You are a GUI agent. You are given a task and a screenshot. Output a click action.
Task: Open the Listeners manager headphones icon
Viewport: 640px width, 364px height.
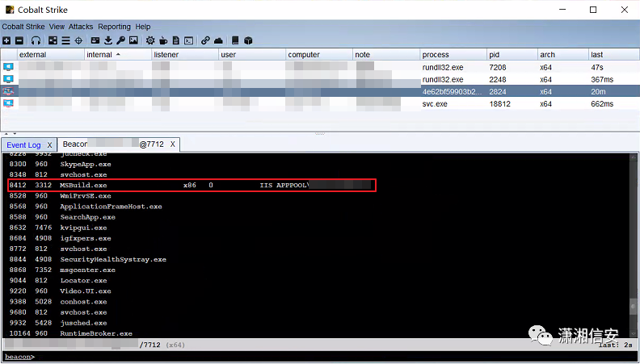click(x=36, y=40)
